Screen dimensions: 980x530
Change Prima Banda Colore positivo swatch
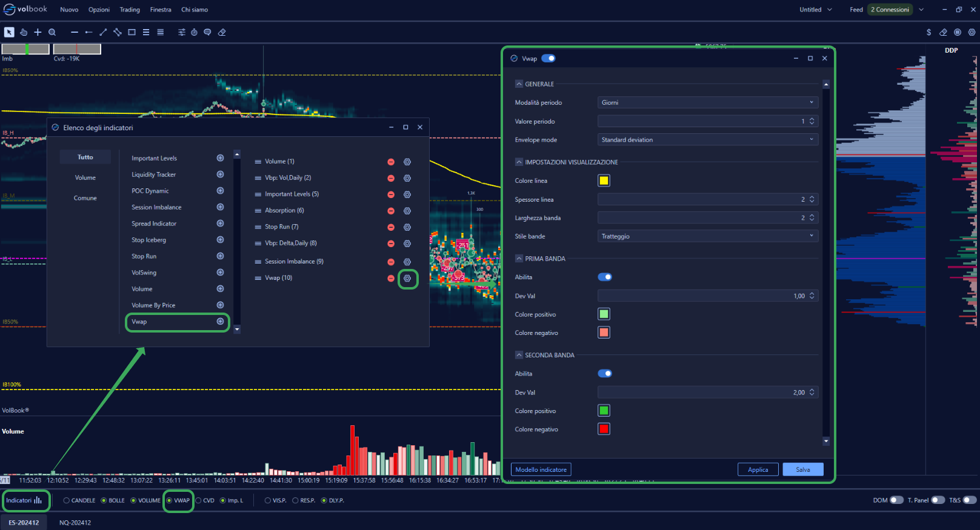click(604, 314)
